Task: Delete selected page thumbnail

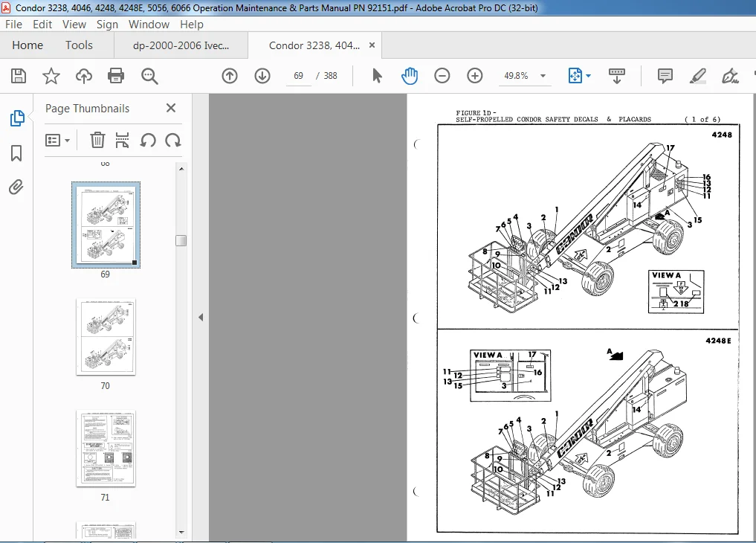Action: click(x=97, y=141)
